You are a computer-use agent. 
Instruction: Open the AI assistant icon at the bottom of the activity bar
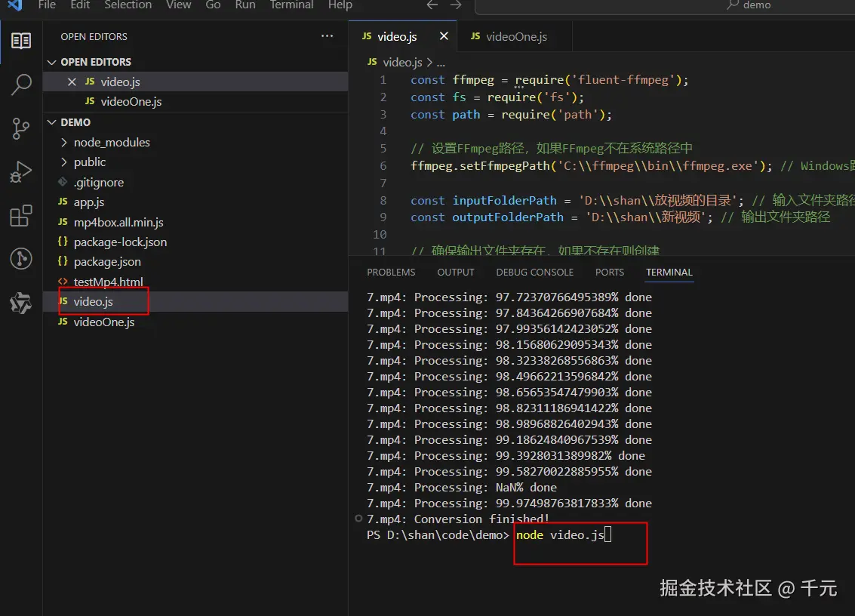(20, 303)
